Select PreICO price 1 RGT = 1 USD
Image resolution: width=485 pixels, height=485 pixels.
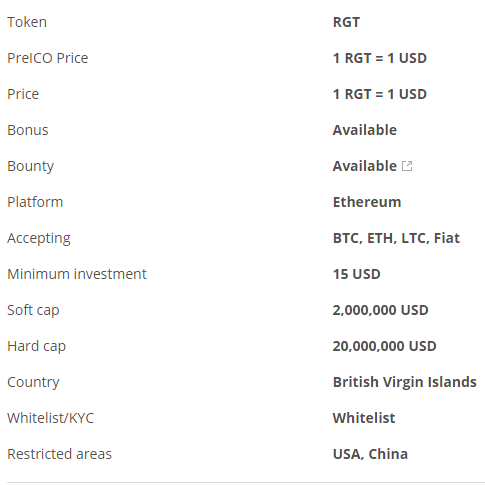click(x=380, y=58)
